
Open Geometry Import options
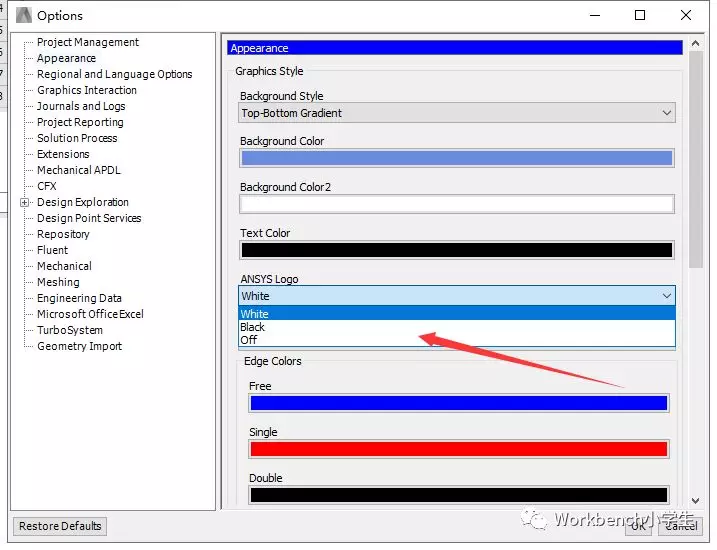click(80, 346)
